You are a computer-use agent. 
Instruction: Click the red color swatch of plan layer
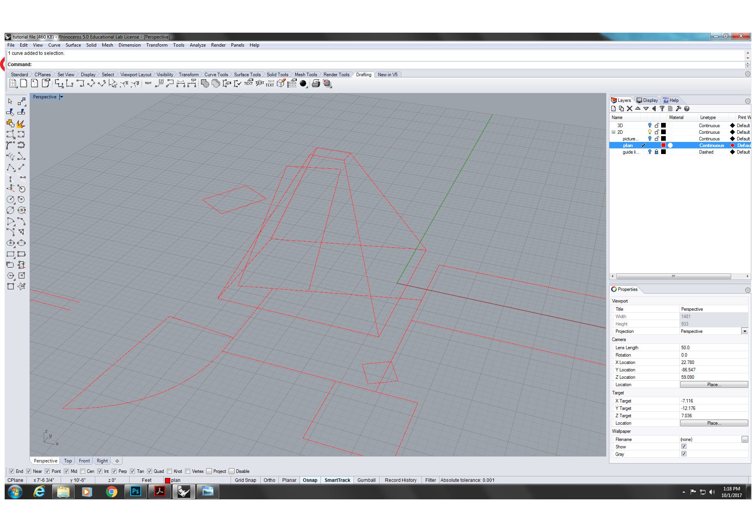point(663,145)
